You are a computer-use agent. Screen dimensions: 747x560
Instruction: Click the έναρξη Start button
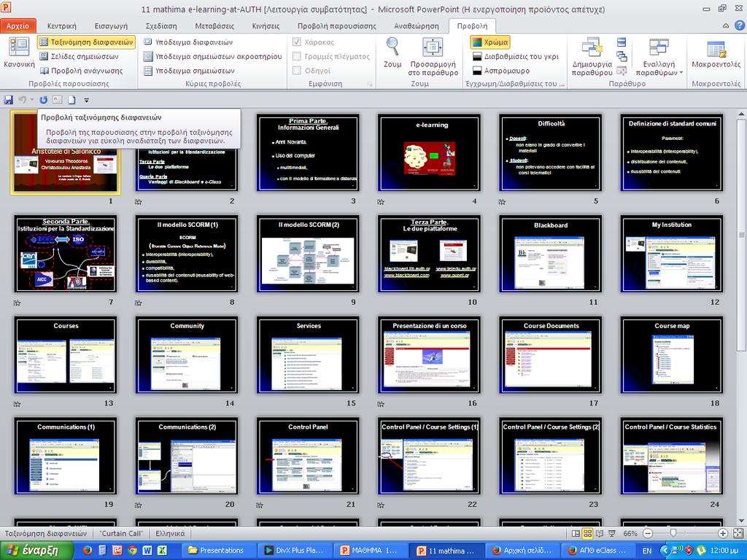pos(37,551)
